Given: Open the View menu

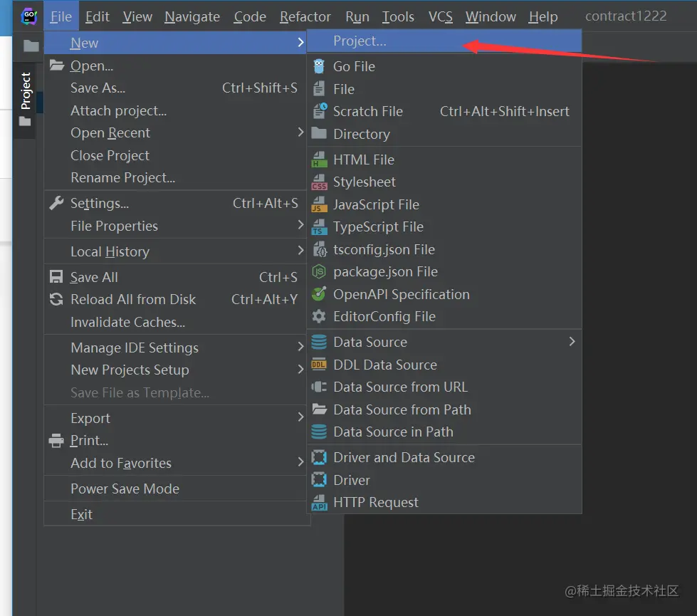Looking at the screenshot, I should click(137, 16).
